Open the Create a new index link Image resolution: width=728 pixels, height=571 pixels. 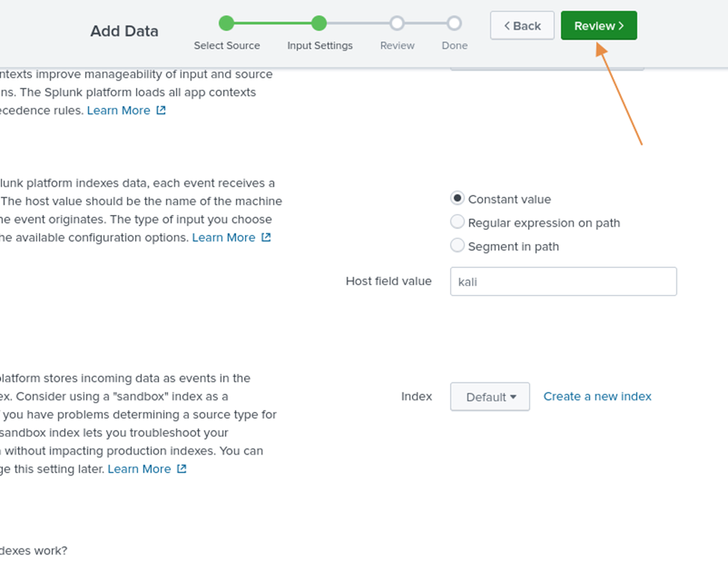[597, 396]
